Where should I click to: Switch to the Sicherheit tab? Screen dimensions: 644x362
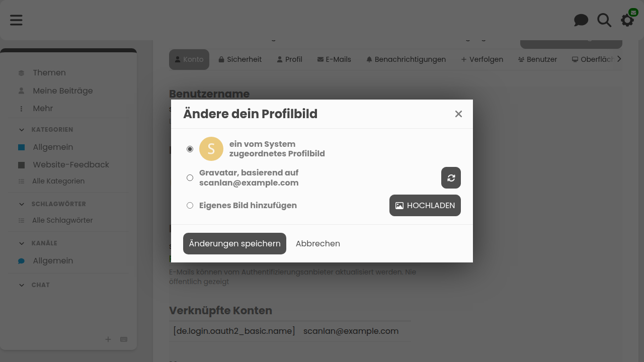240,59
